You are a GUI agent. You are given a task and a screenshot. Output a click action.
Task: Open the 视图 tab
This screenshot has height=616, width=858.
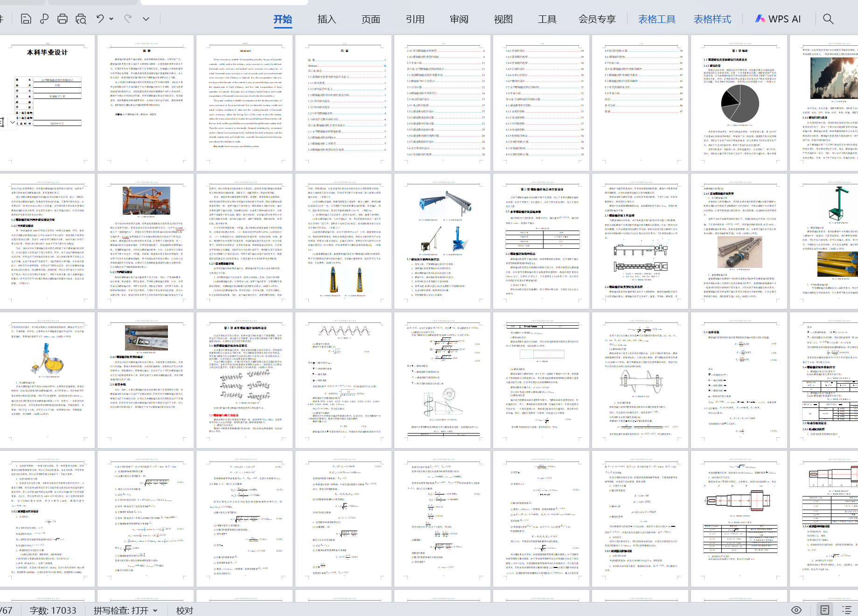(x=503, y=19)
